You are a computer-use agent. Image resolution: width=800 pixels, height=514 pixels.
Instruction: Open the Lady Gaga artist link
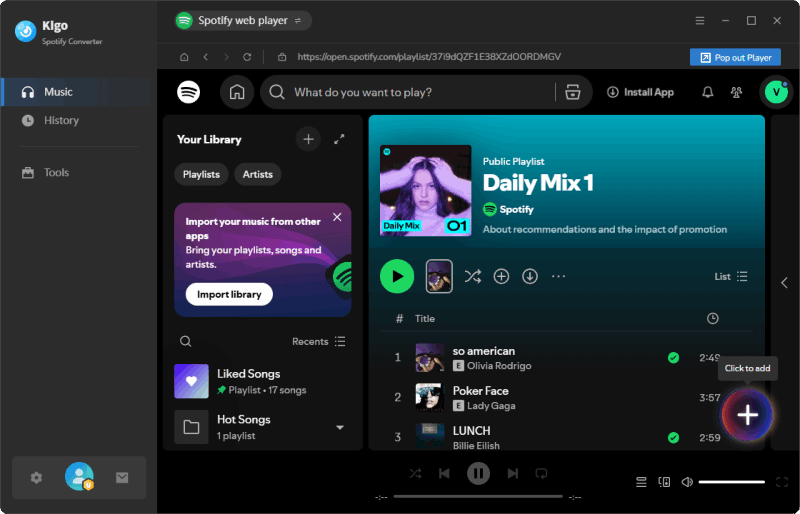(x=491, y=406)
